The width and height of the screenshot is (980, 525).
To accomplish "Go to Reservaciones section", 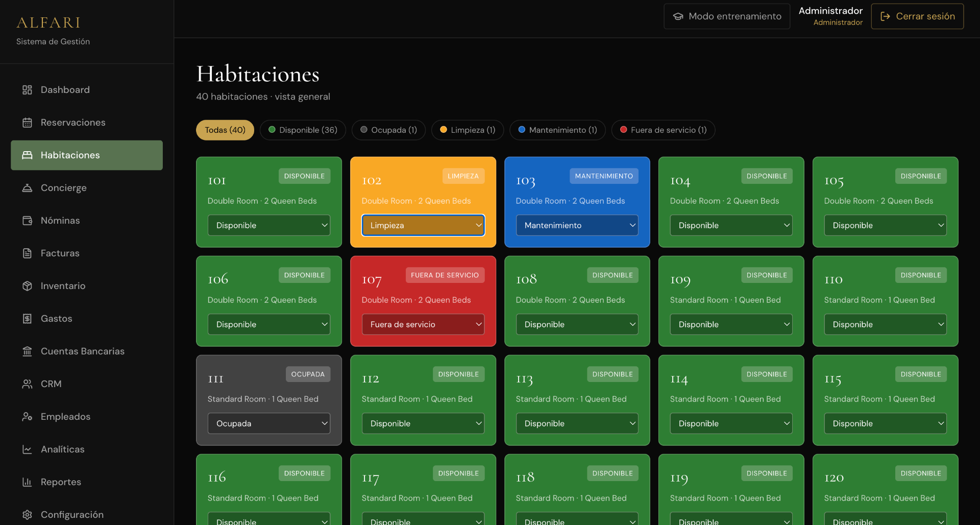I will [87, 123].
